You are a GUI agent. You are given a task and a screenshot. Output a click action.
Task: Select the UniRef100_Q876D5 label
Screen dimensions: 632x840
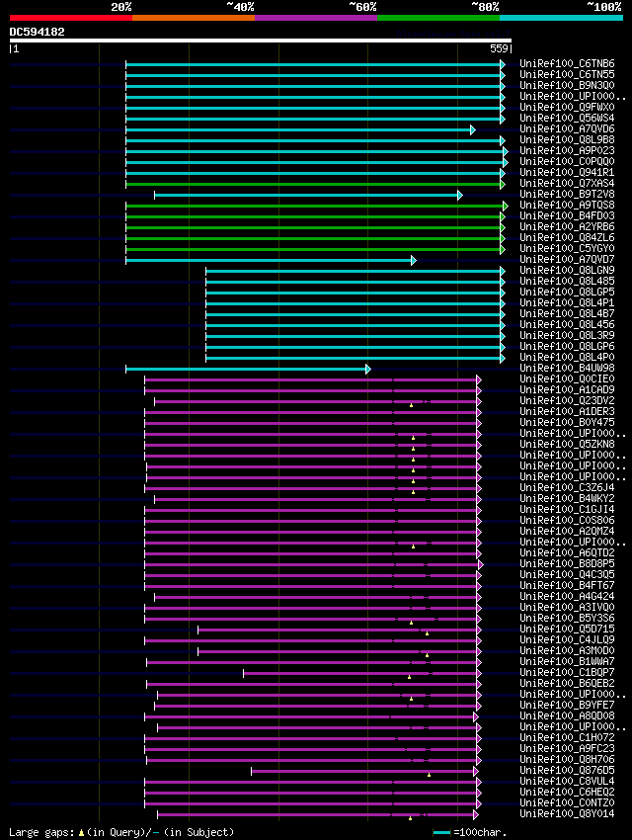point(567,771)
